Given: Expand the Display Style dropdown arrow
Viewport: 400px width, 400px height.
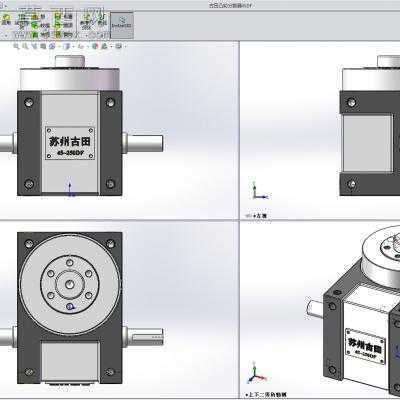Looking at the screenshot, I should click(73, 46).
